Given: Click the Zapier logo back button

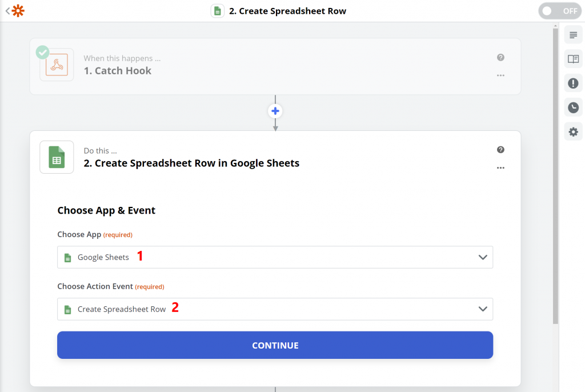Looking at the screenshot, I should [x=15, y=11].
